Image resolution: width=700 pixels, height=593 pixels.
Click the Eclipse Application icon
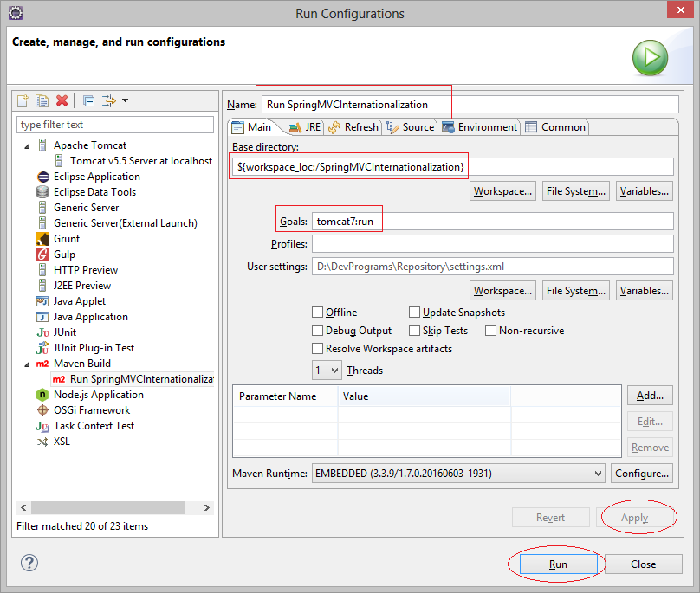point(42,177)
